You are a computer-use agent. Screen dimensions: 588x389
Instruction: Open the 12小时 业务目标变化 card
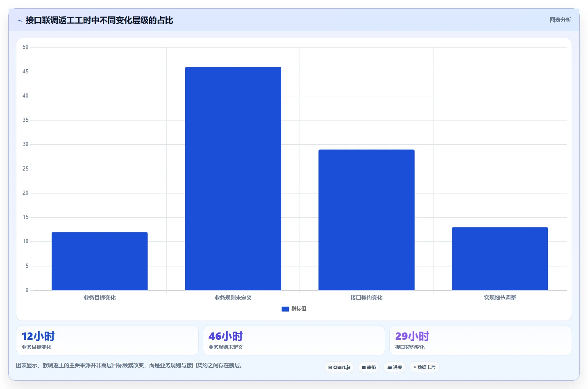coord(107,340)
